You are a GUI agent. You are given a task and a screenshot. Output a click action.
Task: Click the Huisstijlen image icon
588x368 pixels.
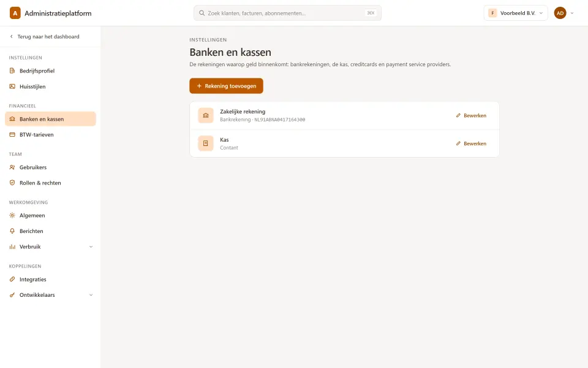12,86
